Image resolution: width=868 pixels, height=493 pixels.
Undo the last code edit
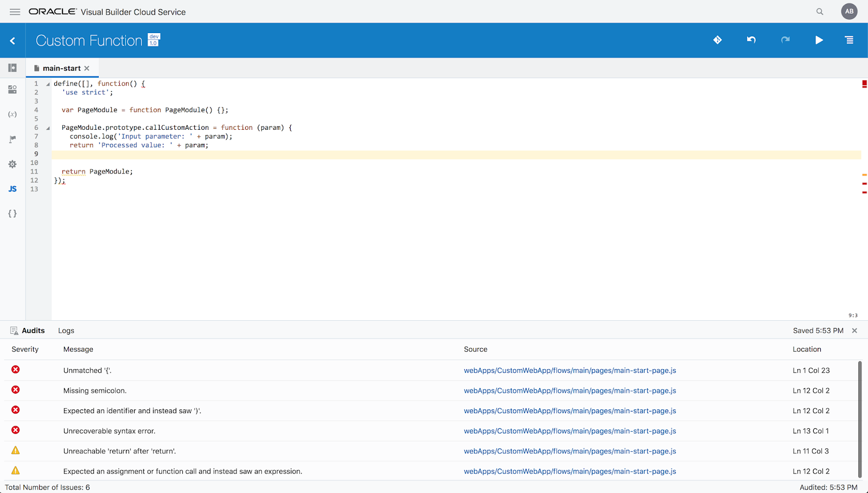(751, 40)
